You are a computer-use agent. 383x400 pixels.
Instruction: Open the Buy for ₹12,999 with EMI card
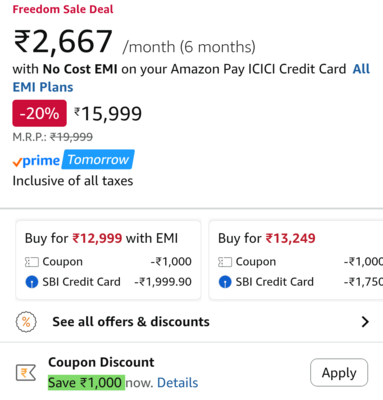(108, 260)
